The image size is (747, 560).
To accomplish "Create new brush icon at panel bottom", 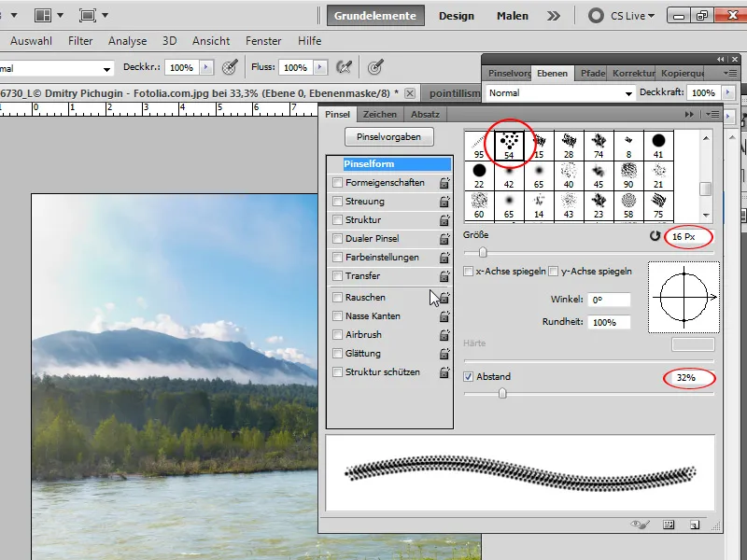I will click(x=695, y=525).
